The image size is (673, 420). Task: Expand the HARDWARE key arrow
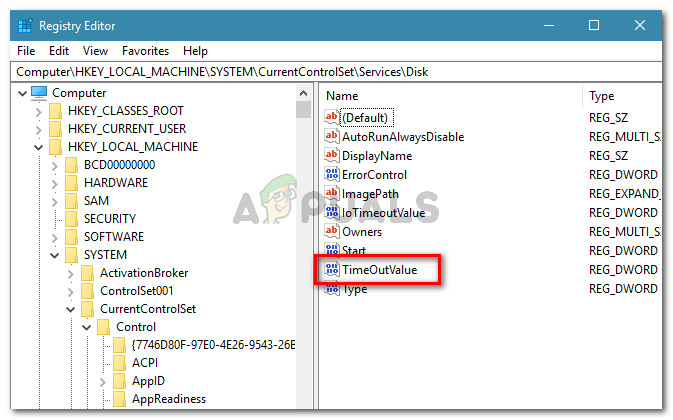tap(55, 184)
